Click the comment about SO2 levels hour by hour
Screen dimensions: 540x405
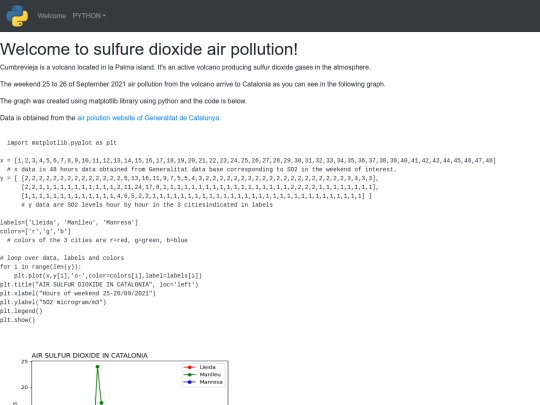(x=147, y=205)
